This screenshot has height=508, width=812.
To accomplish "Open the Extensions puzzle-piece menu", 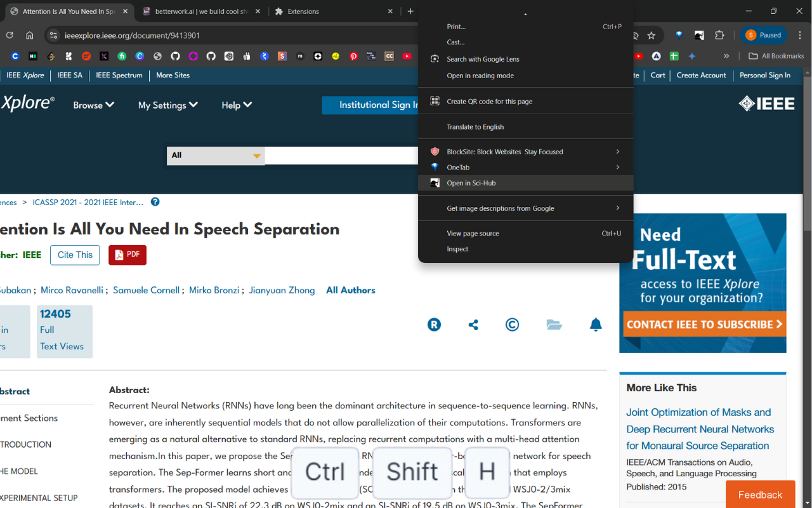I will (x=719, y=36).
